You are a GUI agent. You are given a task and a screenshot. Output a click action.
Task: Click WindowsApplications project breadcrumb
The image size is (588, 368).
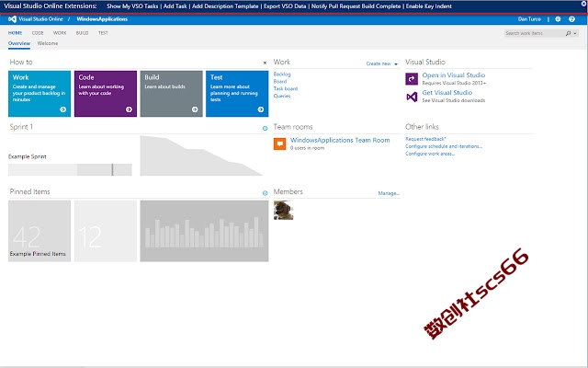102,19
